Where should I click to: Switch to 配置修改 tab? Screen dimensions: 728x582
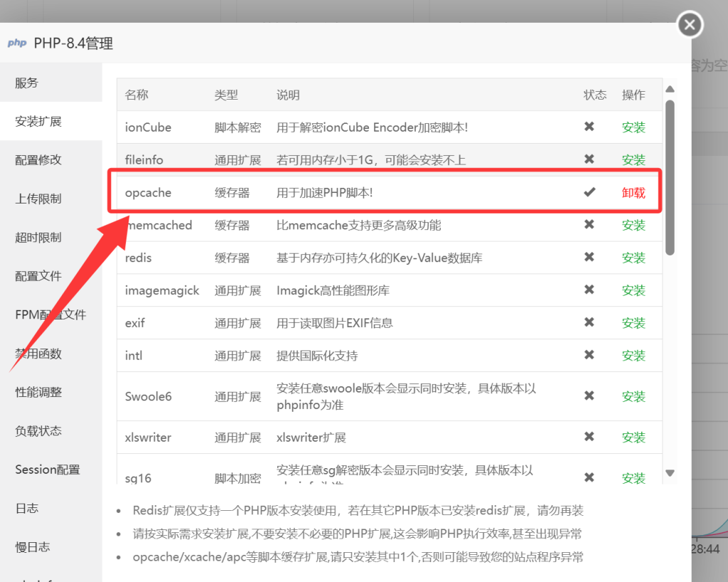click(x=38, y=160)
